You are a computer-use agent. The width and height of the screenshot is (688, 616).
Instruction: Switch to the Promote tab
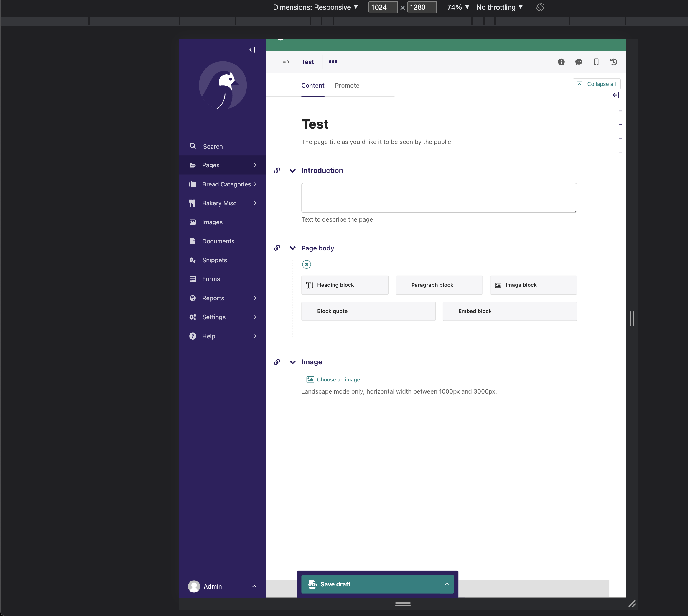[x=347, y=86]
